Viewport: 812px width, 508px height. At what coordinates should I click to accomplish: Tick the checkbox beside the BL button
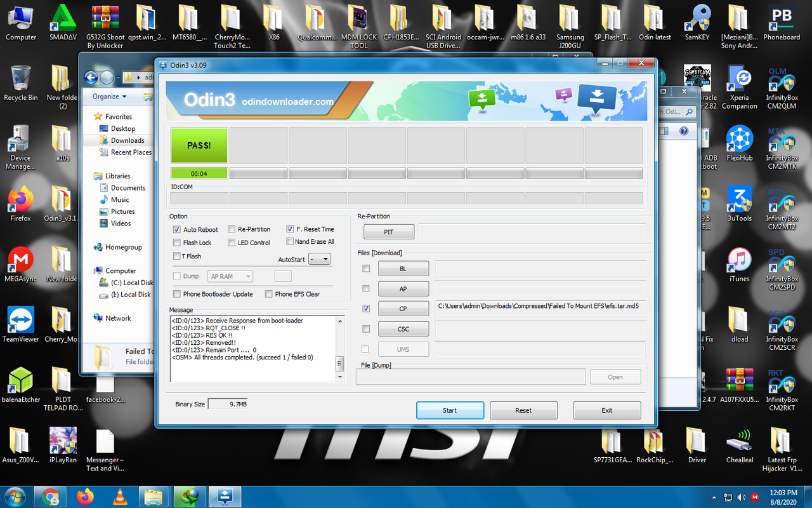366,269
